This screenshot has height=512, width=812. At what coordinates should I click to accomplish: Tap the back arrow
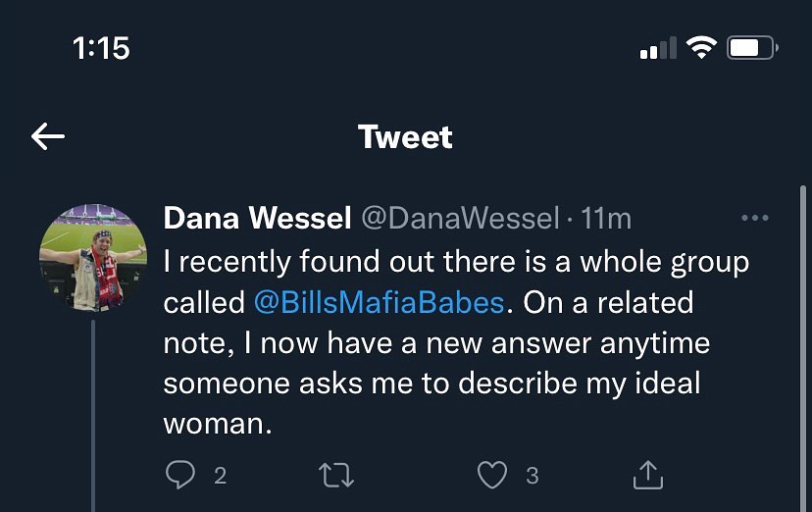[48, 136]
